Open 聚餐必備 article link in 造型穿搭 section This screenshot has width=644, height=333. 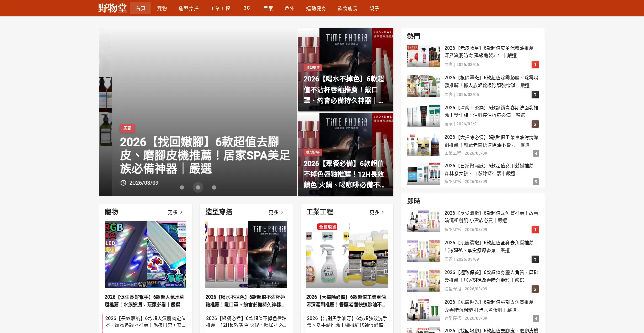247,322
